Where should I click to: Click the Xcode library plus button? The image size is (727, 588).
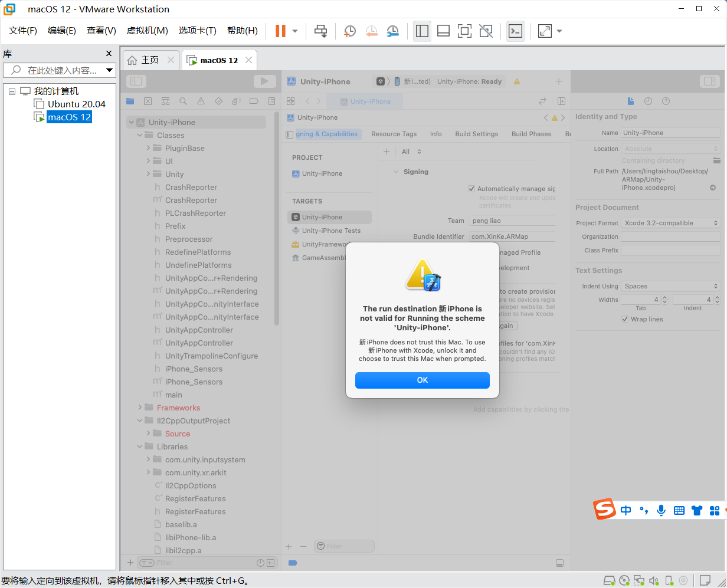click(559, 81)
